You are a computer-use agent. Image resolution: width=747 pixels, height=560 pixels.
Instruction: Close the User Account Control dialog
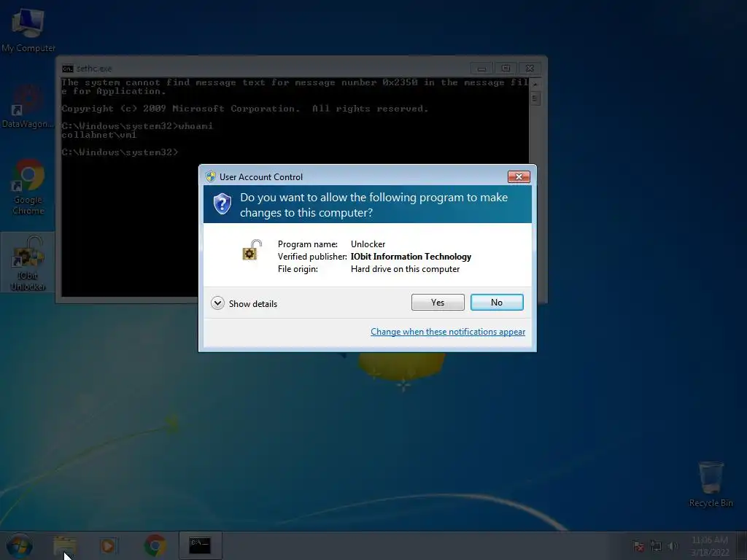click(519, 176)
